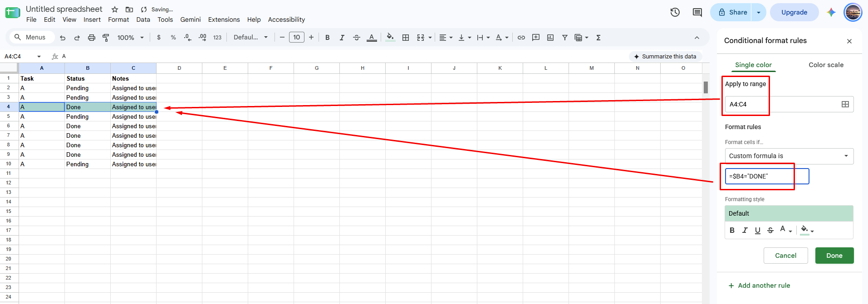Open the File menu
Viewport: 868px width, 304px height.
click(x=31, y=19)
